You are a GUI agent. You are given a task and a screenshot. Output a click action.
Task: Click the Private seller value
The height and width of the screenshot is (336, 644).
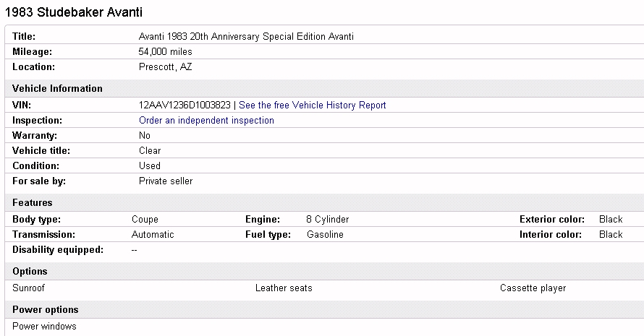coord(166,181)
